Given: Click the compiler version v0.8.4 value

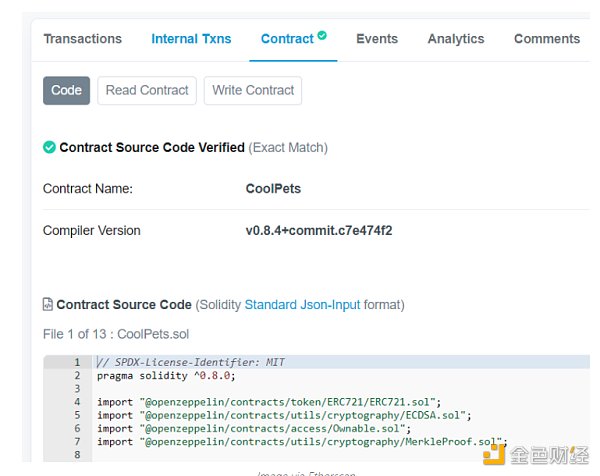Looking at the screenshot, I should (319, 231).
